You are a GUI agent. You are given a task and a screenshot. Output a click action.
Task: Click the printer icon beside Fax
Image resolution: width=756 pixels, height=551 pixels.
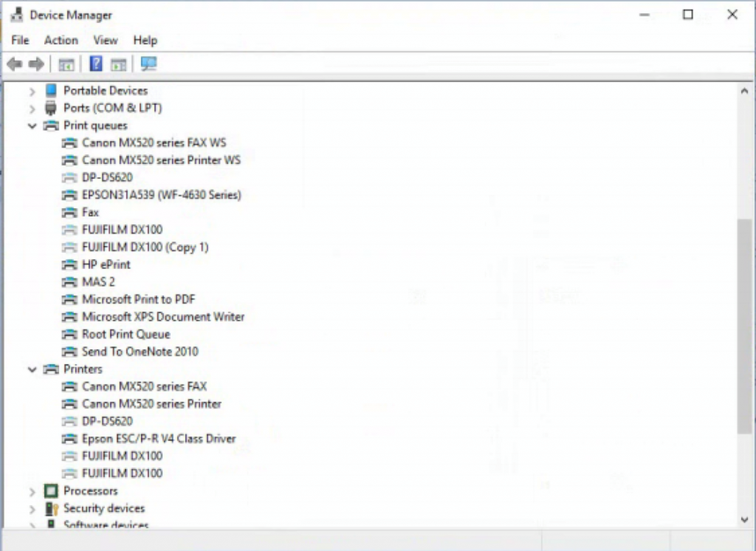[69, 212]
